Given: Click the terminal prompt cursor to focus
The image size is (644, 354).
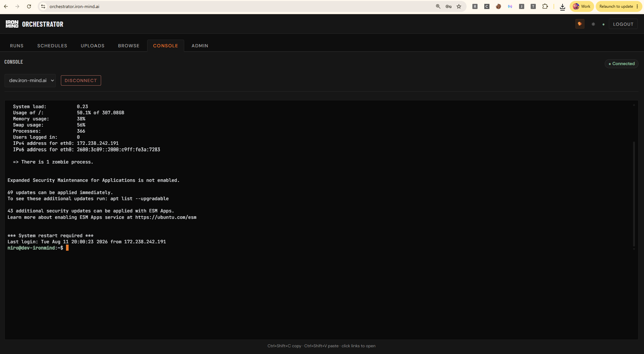Looking at the screenshot, I should point(67,248).
